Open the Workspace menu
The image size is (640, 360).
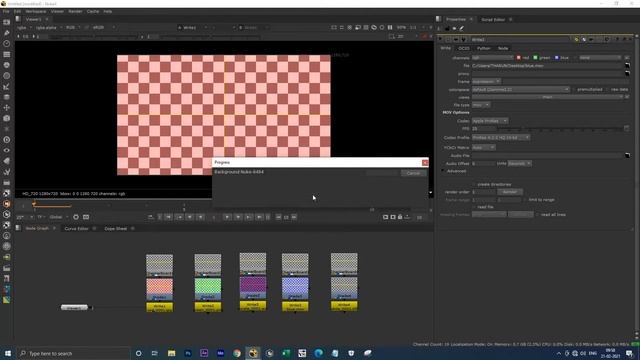click(x=36, y=11)
